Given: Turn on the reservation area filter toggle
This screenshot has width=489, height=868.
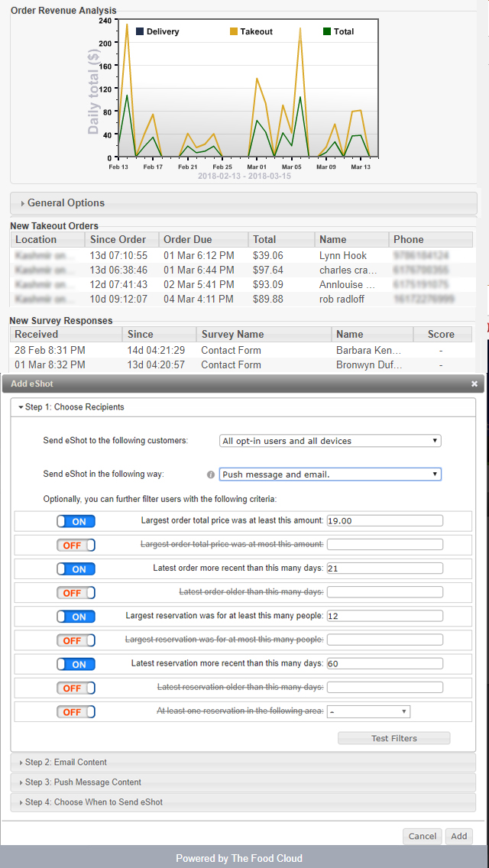Looking at the screenshot, I should coord(76,712).
